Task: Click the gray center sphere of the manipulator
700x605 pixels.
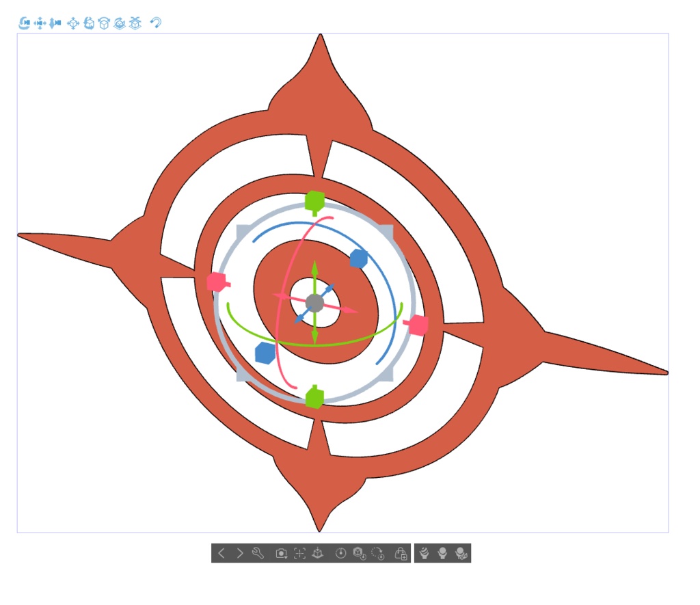Action: (x=314, y=303)
